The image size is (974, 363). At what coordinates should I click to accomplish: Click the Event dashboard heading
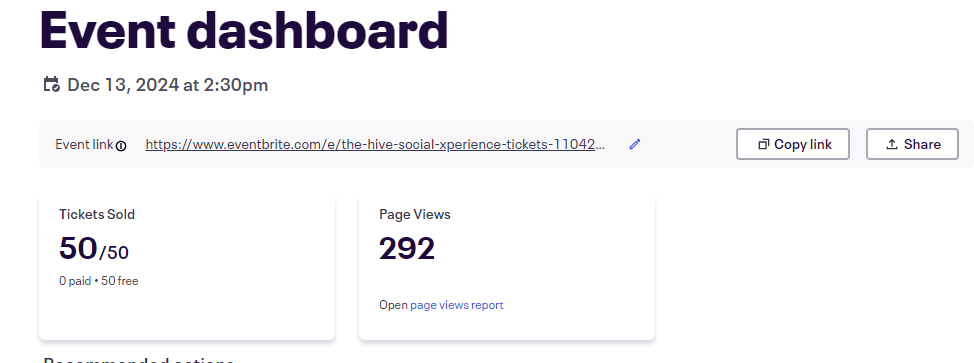[x=244, y=30]
